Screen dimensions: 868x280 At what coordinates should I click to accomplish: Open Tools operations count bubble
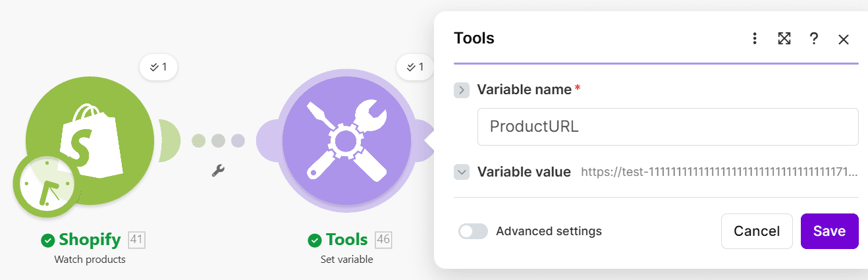pyautogui.click(x=414, y=67)
